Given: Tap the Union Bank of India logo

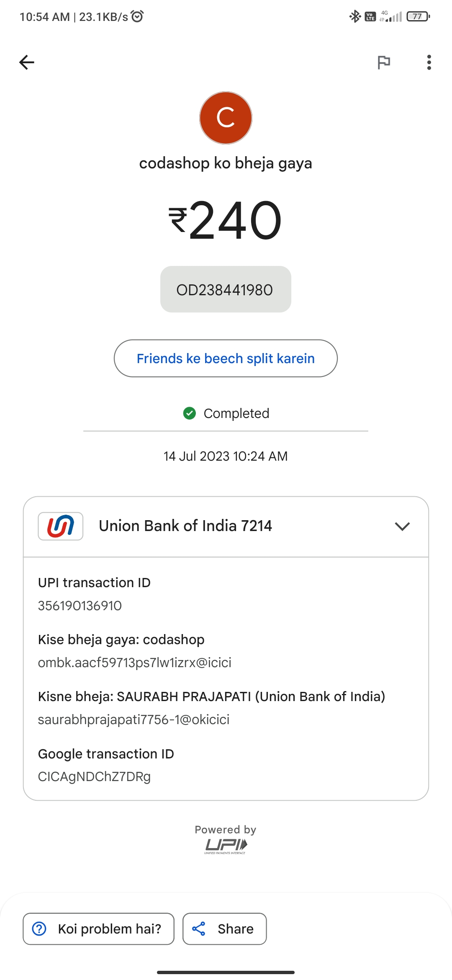Looking at the screenshot, I should pos(61,526).
